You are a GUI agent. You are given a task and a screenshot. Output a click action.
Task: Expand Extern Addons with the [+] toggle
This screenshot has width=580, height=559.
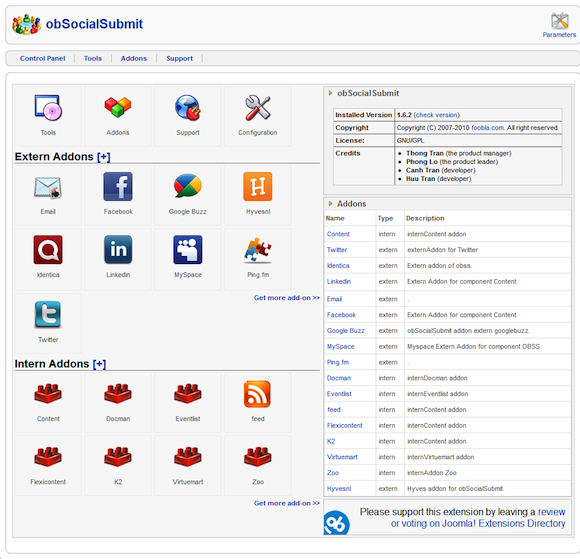tap(104, 157)
